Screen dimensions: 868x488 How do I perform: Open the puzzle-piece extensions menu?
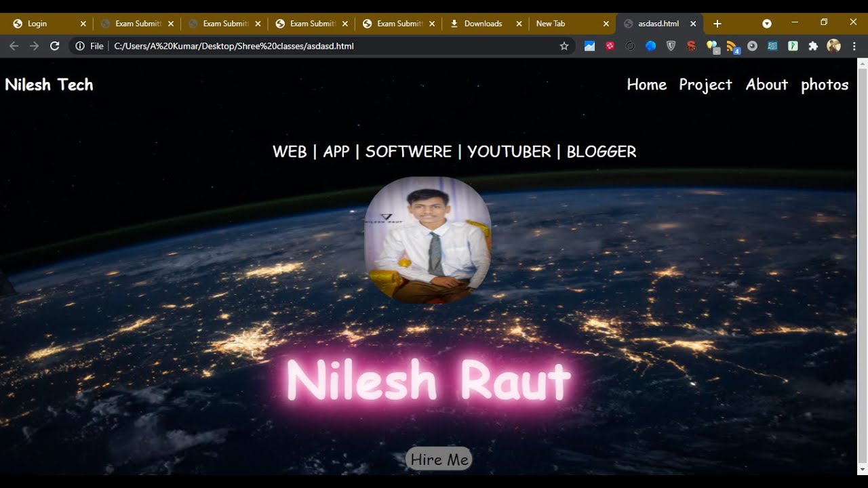point(812,46)
